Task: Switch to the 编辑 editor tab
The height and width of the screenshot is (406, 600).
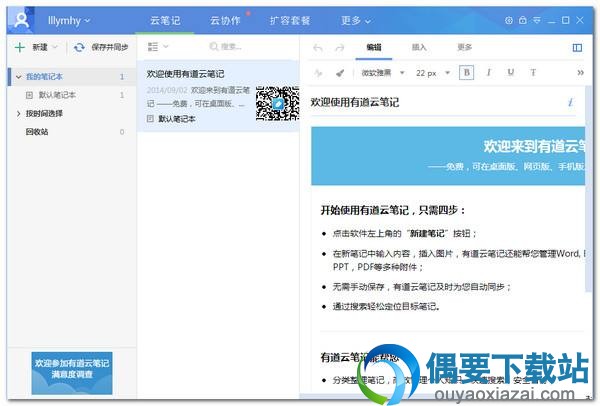Action: click(x=374, y=47)
